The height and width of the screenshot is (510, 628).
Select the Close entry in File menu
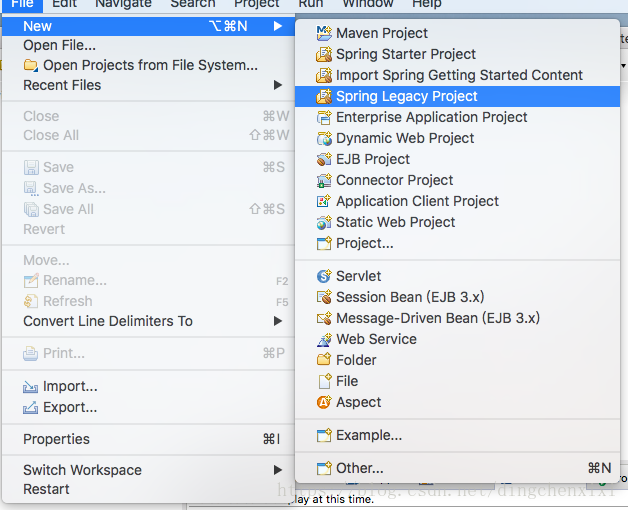148,116
